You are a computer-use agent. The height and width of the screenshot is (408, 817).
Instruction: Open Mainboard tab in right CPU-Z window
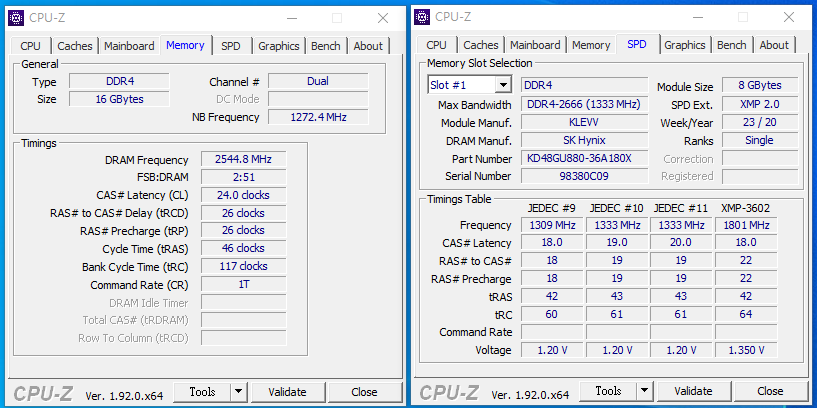click(535, 45)
